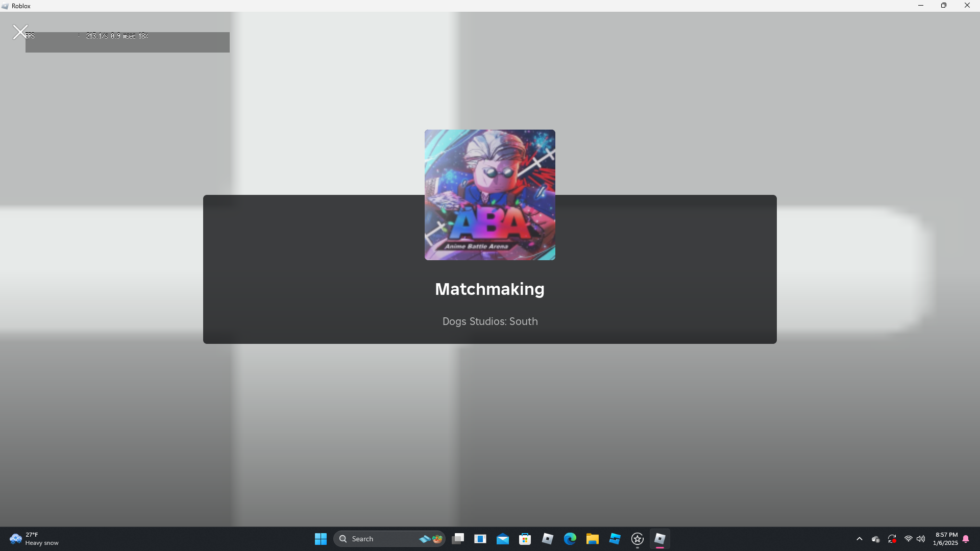The height and width of the screenshot is (551, 980).
Task: Launch Microsoft Store from the taskbar
Action: click(x=525, y=539)
